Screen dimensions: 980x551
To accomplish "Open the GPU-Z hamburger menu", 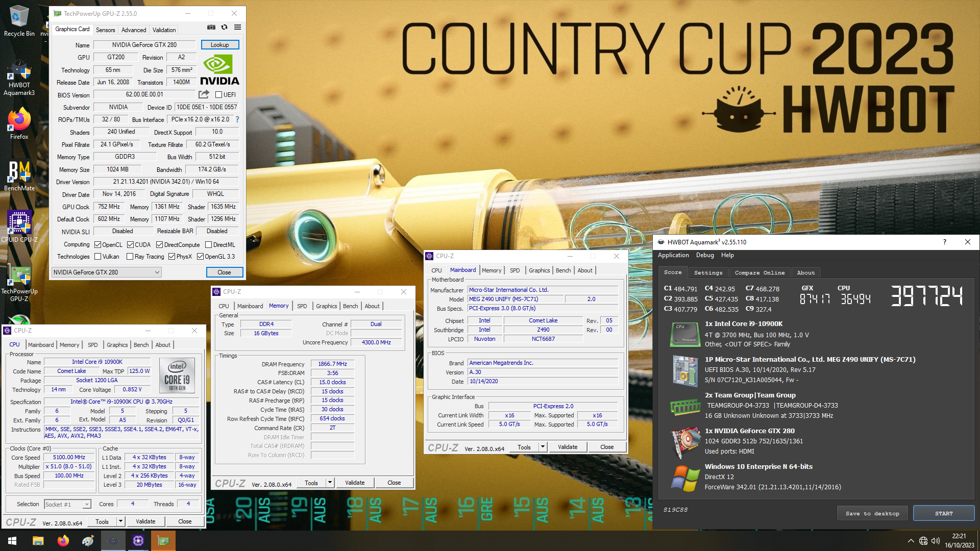I will pyautogui.click(x=237, y=28).
